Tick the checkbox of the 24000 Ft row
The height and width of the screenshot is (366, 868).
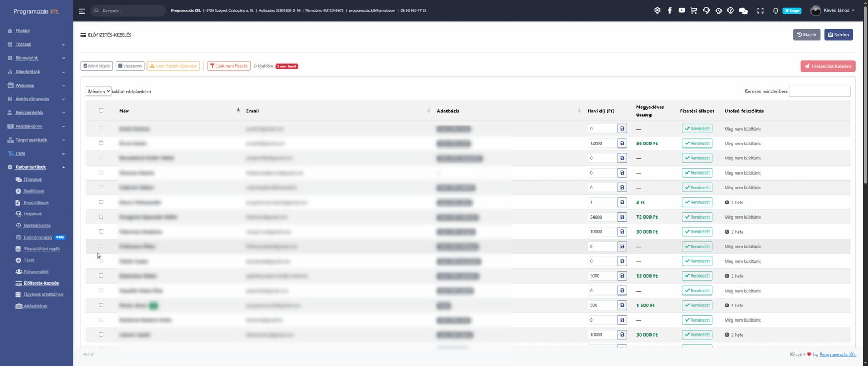101,217
